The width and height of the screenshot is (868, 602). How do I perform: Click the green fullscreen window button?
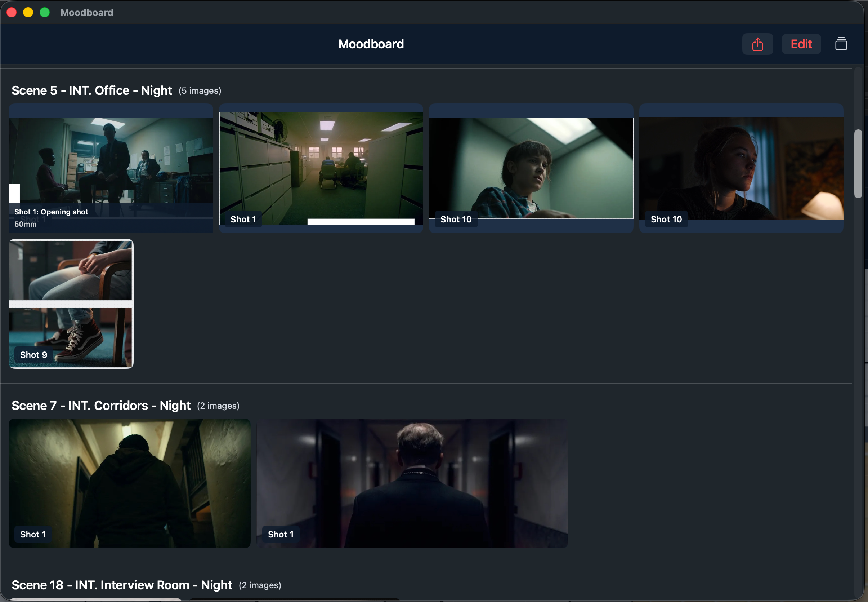[45, 13]
